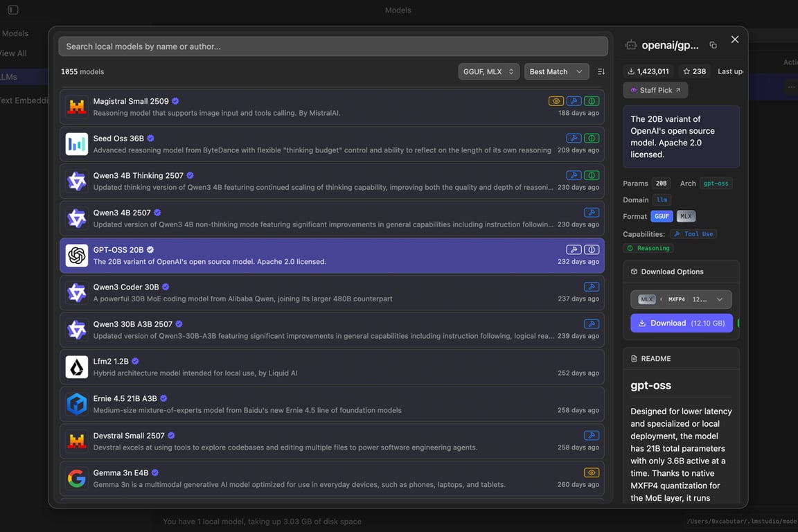Screen dimensions: 798x532
Task: Click the llm domain tag
Action: coord(662,200)
